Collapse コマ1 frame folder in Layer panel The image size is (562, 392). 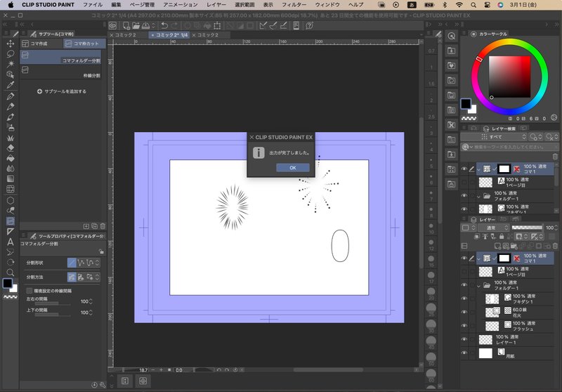[x=479, y=259]
